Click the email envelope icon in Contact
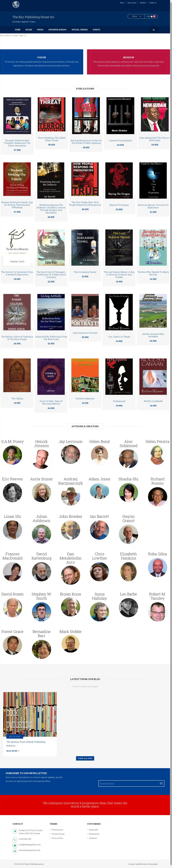 15,845
